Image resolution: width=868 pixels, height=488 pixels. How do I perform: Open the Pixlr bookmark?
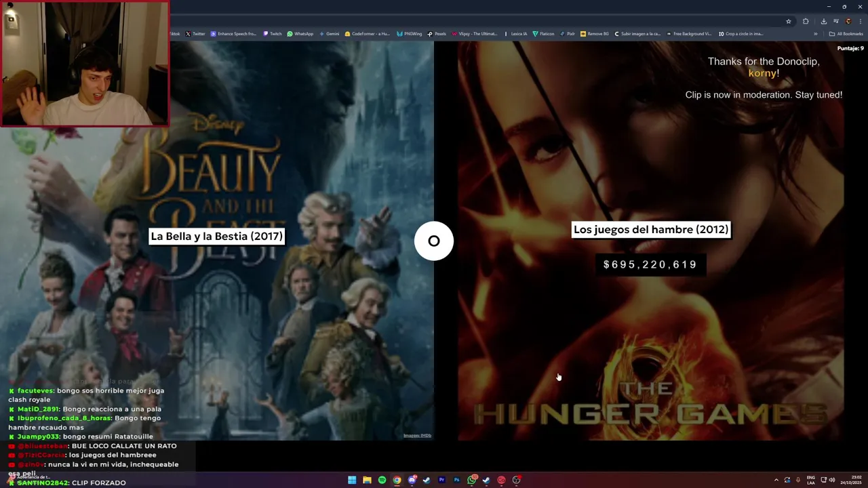pos(568,34)
